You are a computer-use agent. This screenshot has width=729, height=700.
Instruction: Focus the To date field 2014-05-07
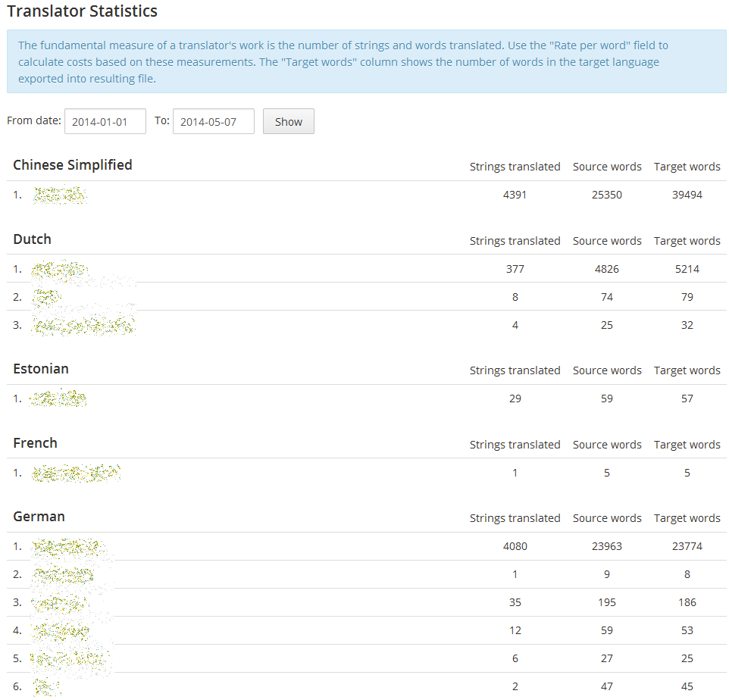[x=214, y=121]
